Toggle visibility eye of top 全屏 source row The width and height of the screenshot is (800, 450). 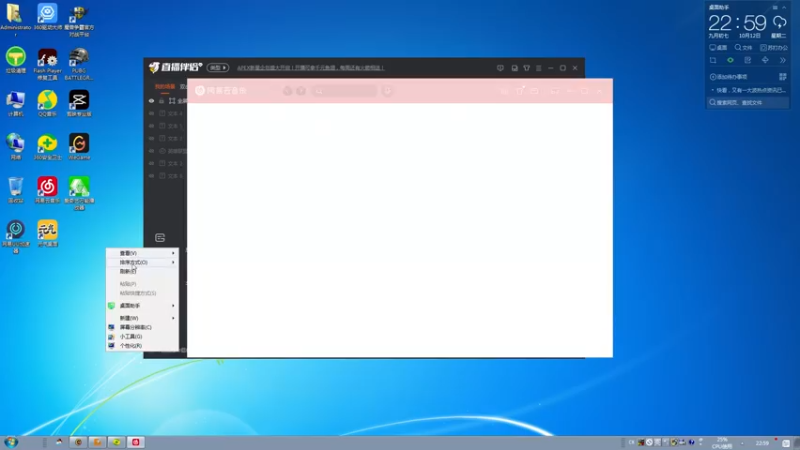(x=152, y=101)
